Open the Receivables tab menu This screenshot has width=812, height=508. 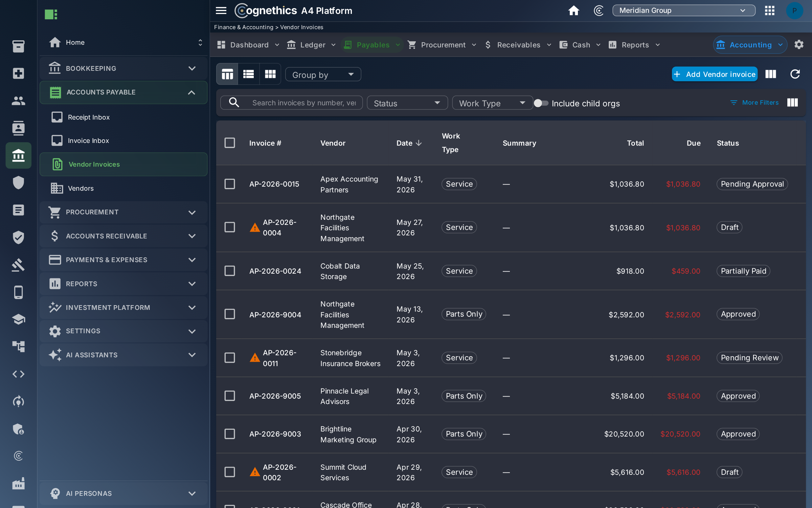[518, 45]
